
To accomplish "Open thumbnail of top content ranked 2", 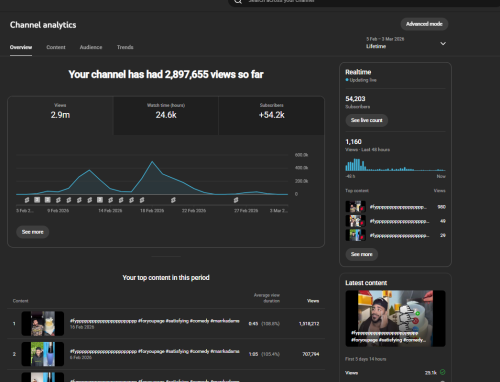I will 43,354.
